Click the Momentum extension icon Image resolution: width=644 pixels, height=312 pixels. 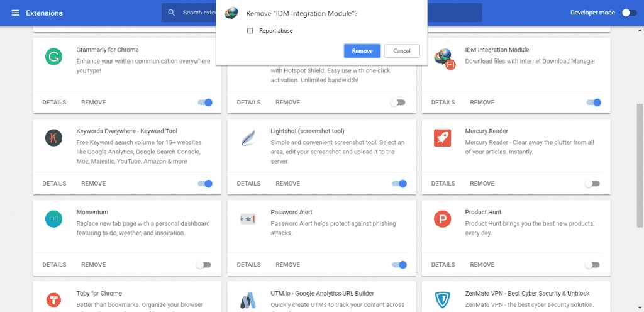pos(54,219)
